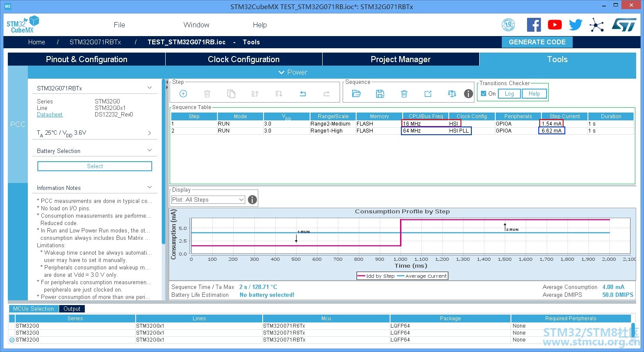The width and height of the screenshot is (644, 352).
Task: Redo the last step action
Action: tap(327, 93)
